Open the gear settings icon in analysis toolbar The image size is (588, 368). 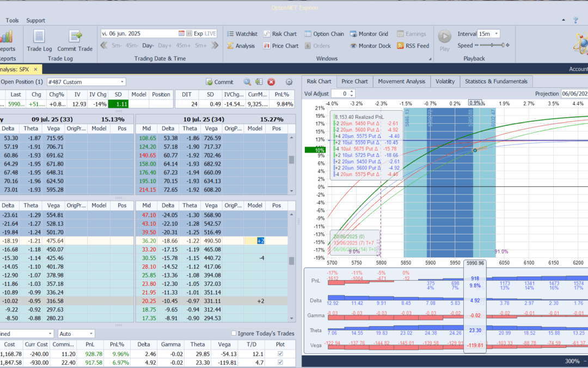pyautogui.click(x=289, y=82)
